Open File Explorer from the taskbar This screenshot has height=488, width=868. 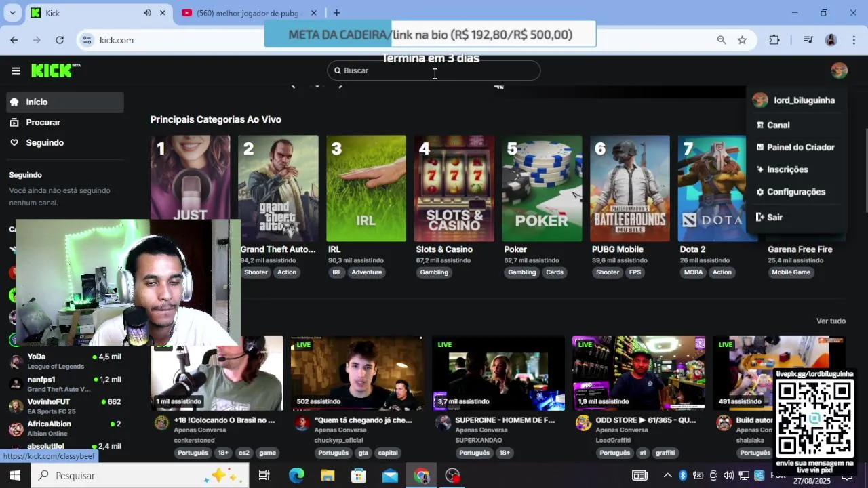point(328,476)
